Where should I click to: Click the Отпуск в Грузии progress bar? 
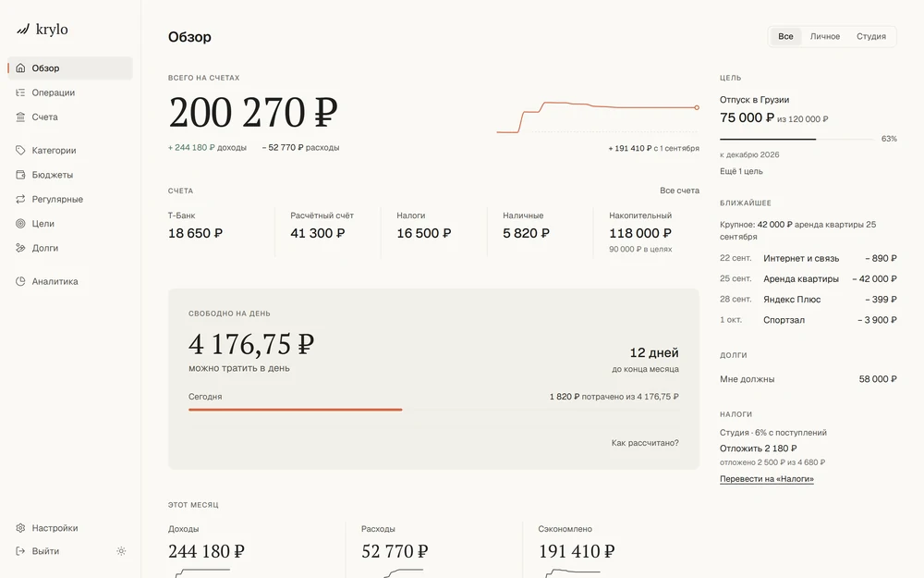tap(796, 140)
